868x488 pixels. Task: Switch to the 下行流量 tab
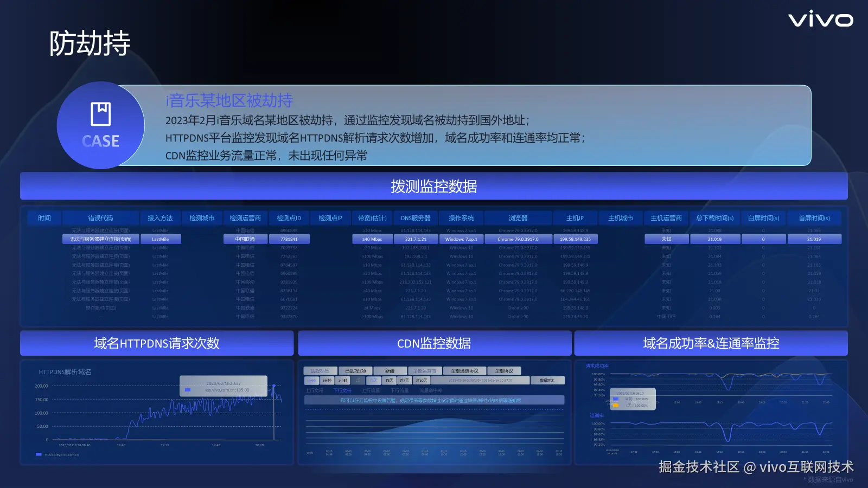[400, 390]
